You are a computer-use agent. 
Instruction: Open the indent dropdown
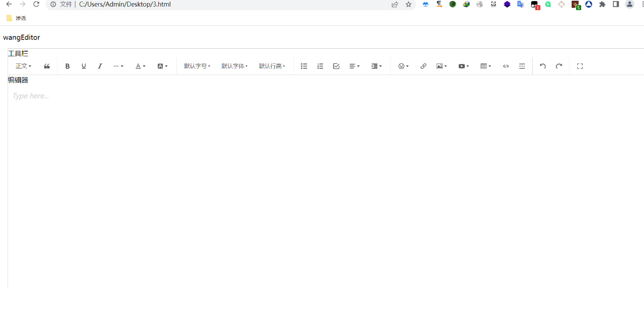click(376, 66)
